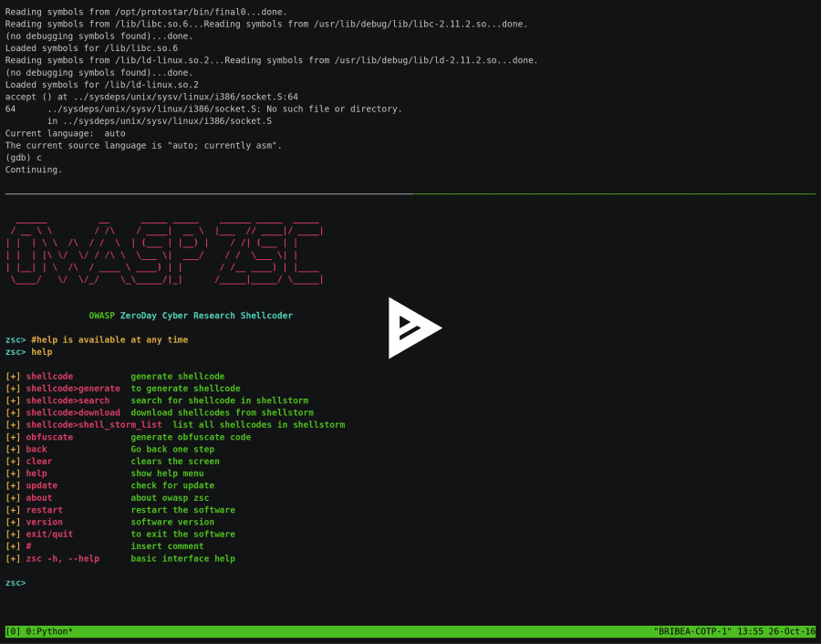The height and width of the screenshot is (644, 821).
Task: Click the 'obfuscate' command text
Action: 49,437
